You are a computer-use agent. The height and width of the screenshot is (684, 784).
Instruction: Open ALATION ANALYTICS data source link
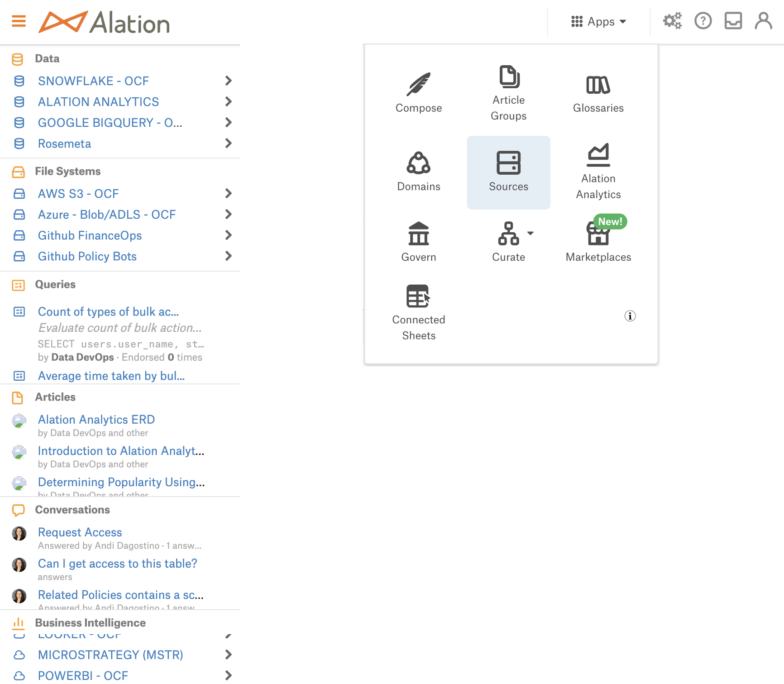pos(98,102)
